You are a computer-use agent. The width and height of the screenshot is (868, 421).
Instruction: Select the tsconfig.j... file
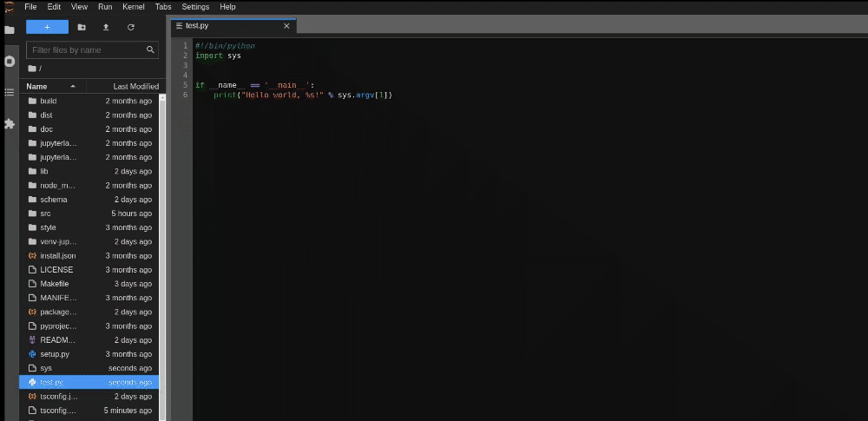(89, 397)
